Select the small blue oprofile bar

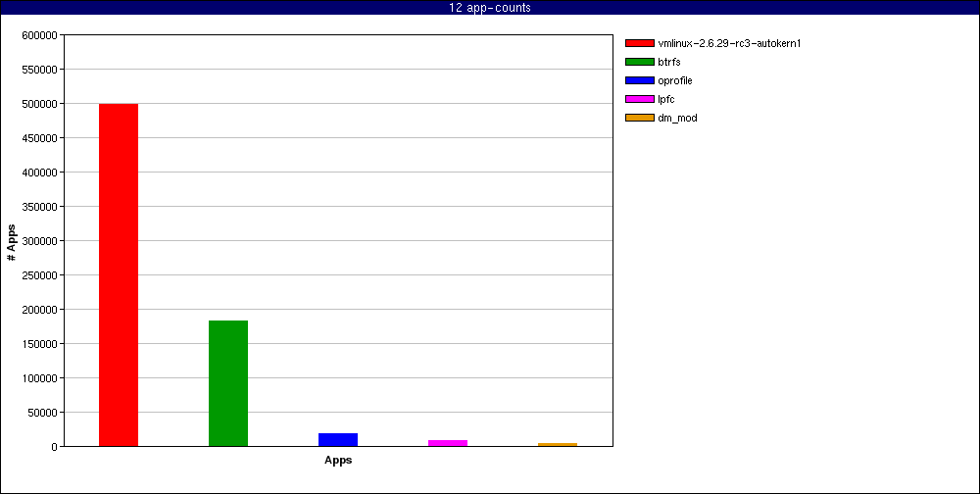338,439
